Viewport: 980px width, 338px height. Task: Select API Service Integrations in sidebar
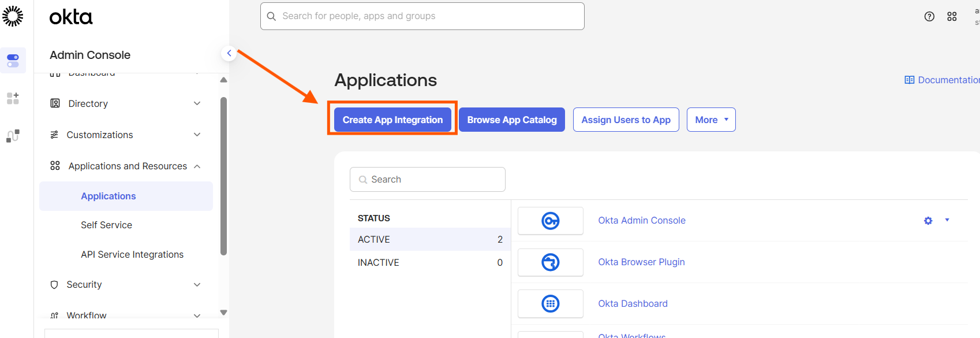pyautogui.click(x=132, y=254)
